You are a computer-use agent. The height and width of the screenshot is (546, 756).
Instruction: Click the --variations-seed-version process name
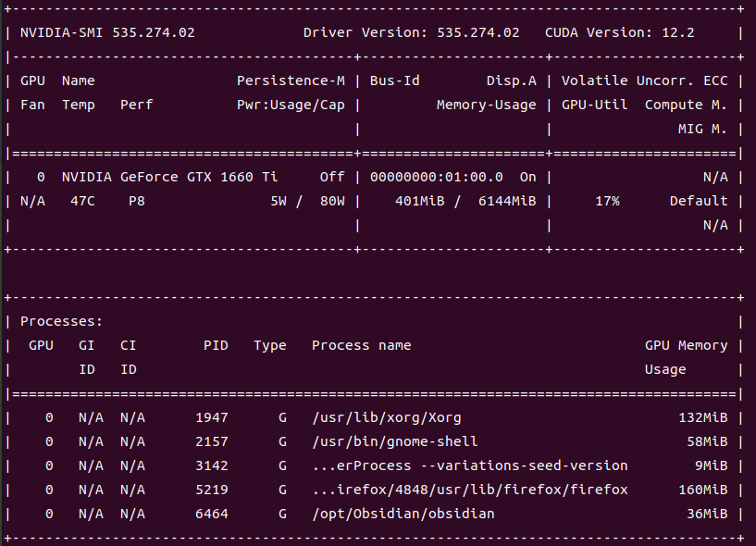tap(469, 465)
